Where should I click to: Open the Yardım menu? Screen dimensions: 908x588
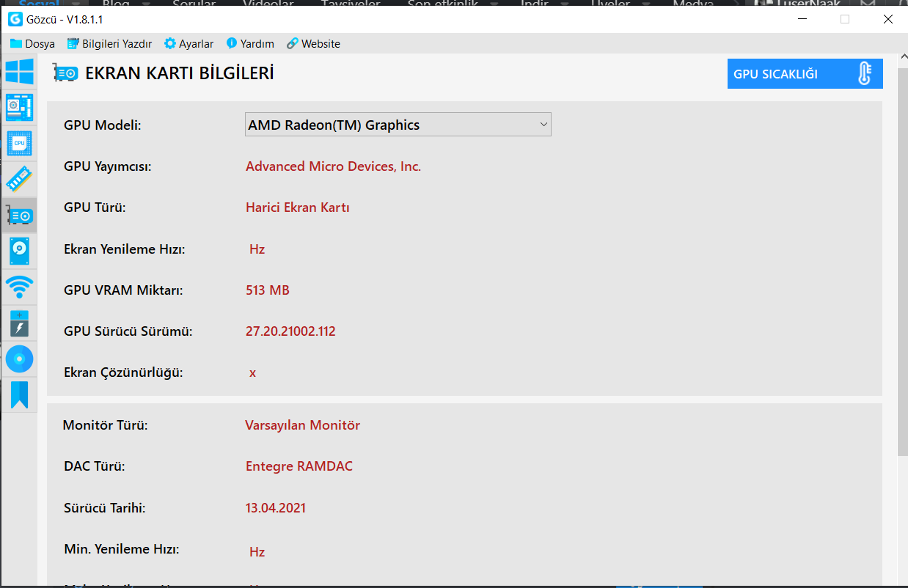[250, 44]
